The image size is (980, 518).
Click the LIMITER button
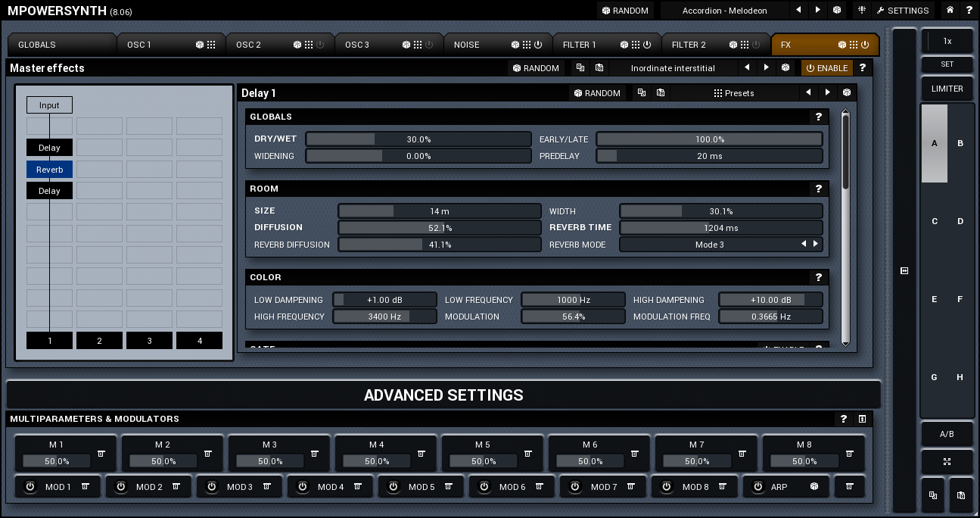(947, 89)
